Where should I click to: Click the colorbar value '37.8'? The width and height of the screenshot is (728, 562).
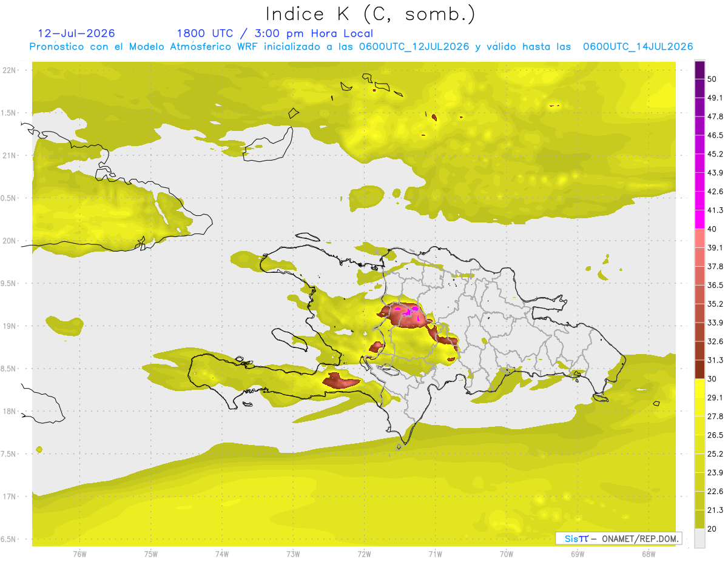click(x=715, y=266)
